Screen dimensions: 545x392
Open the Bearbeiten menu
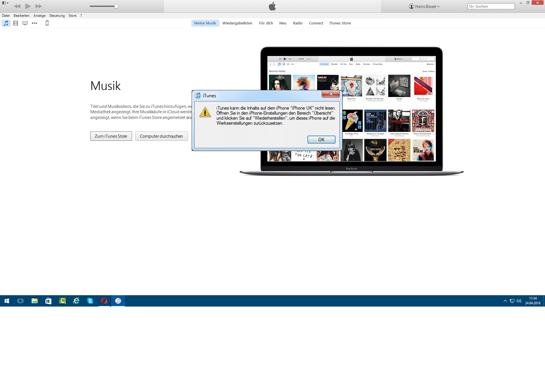(x=22, y=16)
